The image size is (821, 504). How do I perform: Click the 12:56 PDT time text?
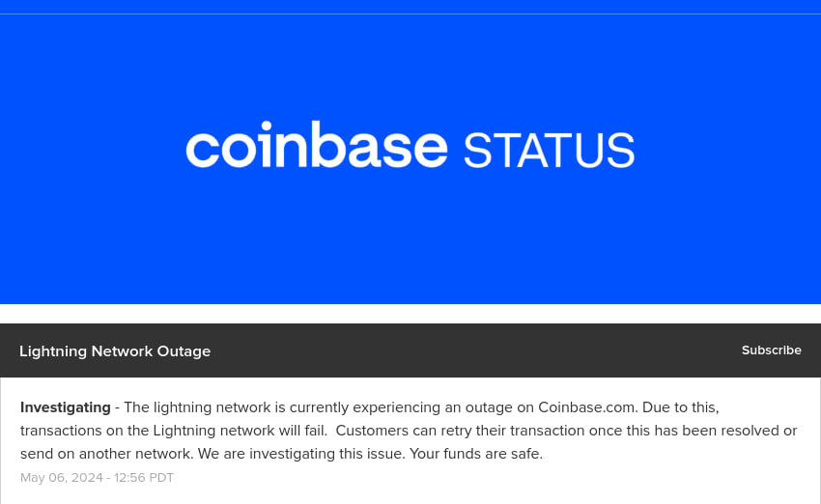(x=145, y=478)
